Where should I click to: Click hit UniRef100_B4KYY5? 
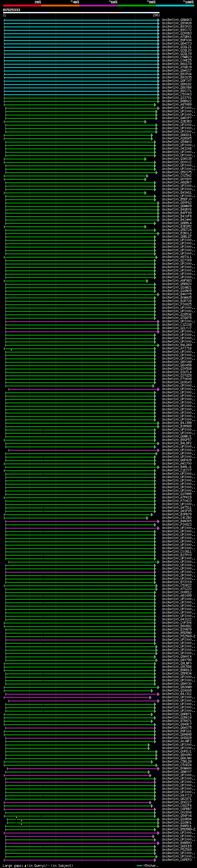tap(176, 294)
